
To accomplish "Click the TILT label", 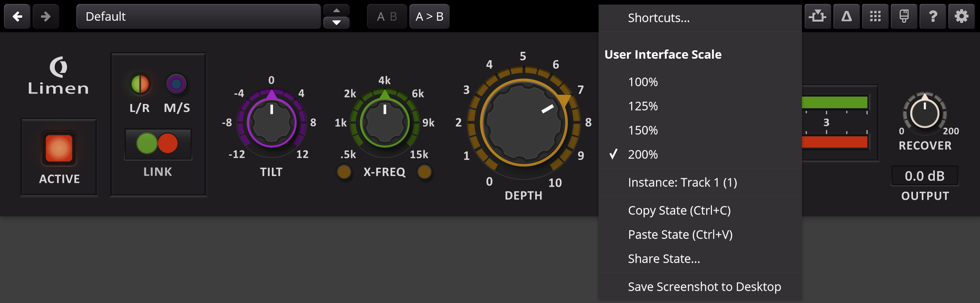I will coord(271,172).
